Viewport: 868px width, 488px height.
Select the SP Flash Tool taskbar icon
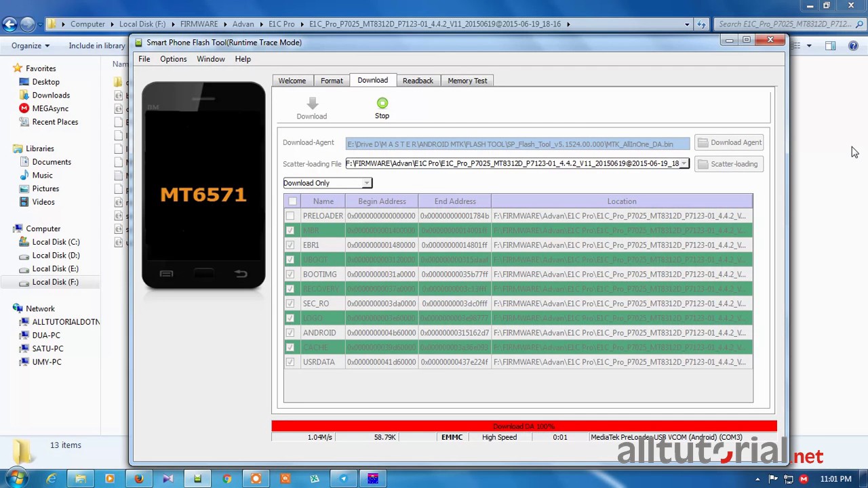(x=197, y=479)
